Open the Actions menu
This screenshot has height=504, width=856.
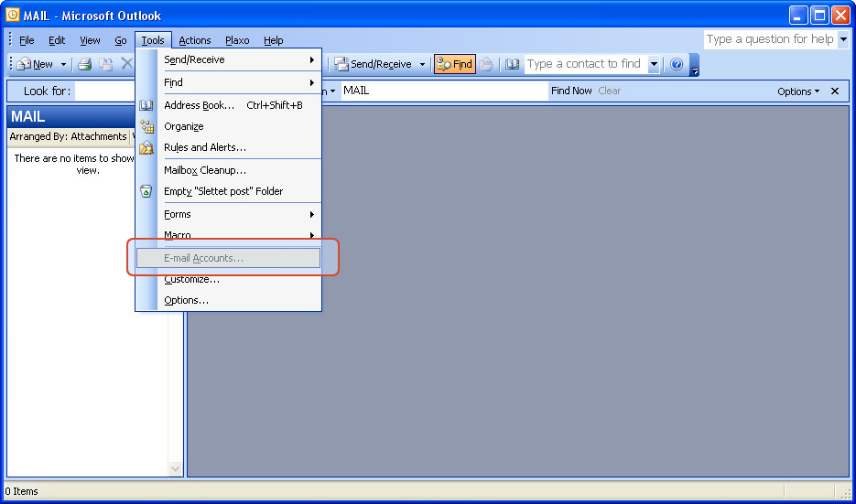point(195,40)
